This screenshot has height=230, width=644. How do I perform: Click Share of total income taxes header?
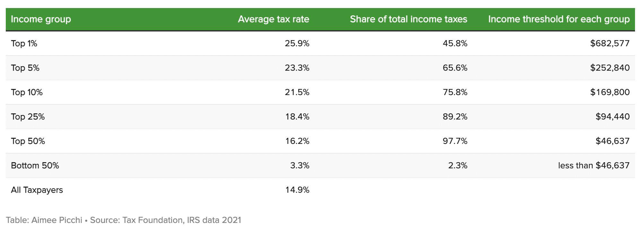408,19
